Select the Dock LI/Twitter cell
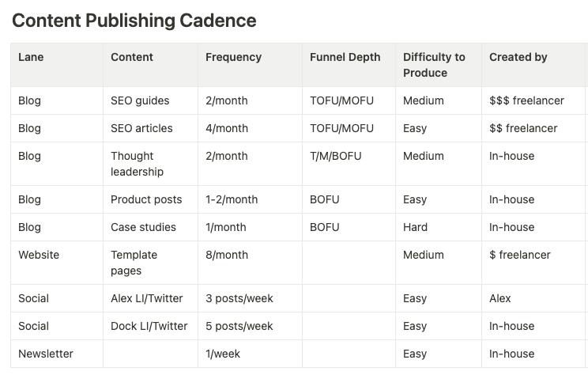The height and width of the screenshot is (375, 588). point(149,326)
